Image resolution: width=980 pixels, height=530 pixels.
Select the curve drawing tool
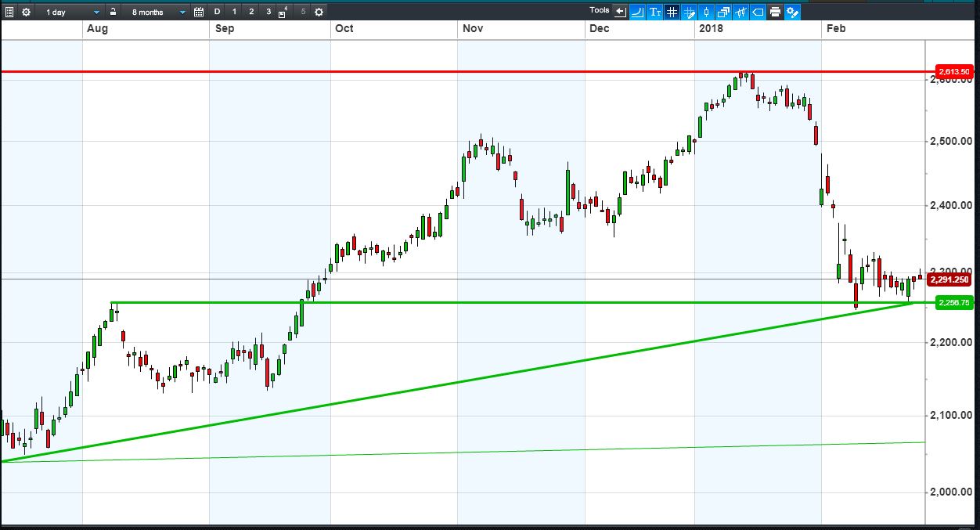pos(638,12)
